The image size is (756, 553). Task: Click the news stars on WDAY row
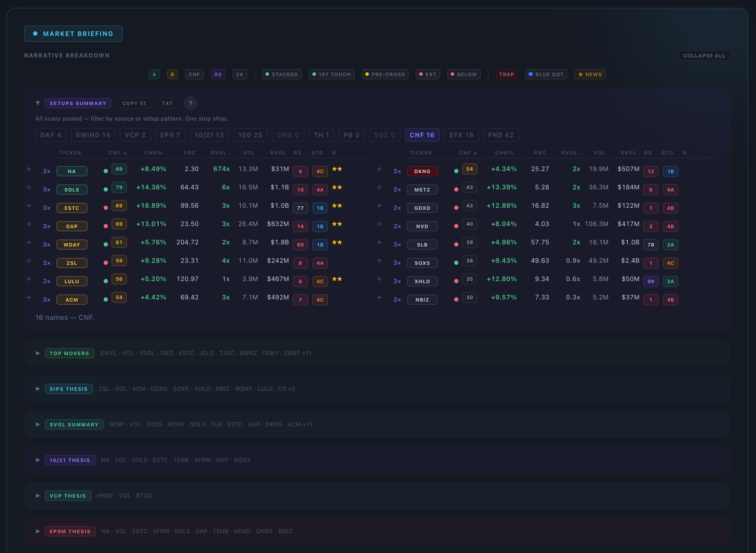pos(337,242)
